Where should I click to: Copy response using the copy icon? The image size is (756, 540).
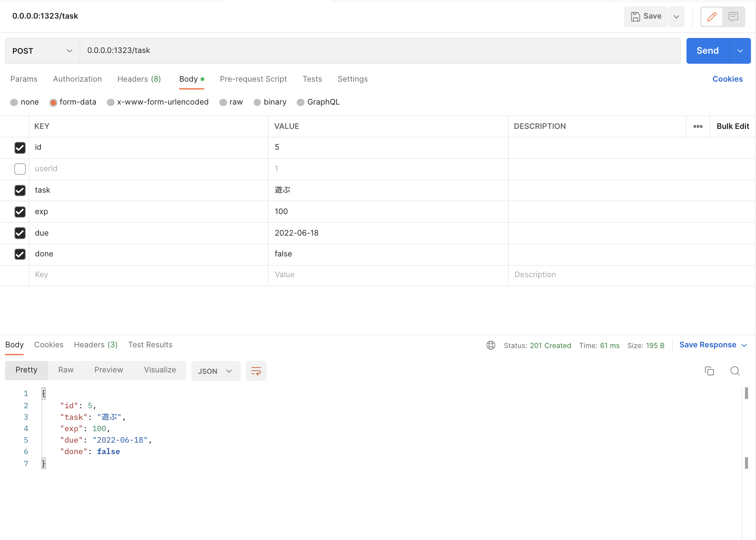(x=709, y=371)
